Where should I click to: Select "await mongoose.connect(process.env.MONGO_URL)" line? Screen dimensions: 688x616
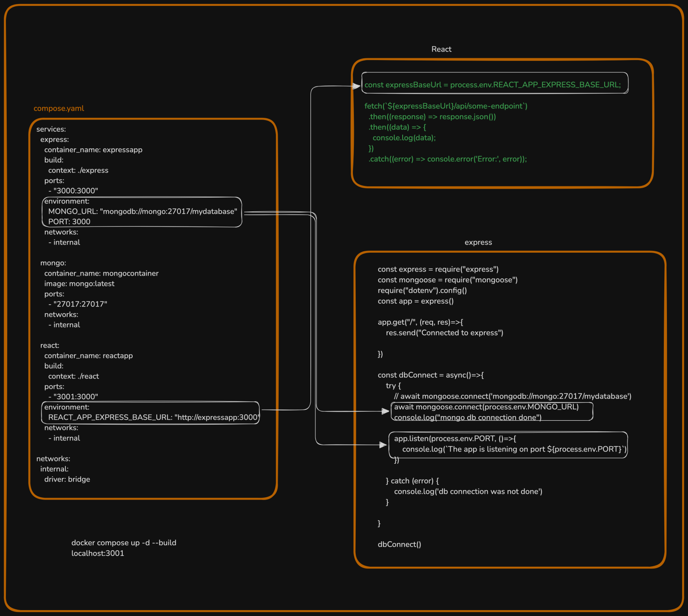[486, 407]
